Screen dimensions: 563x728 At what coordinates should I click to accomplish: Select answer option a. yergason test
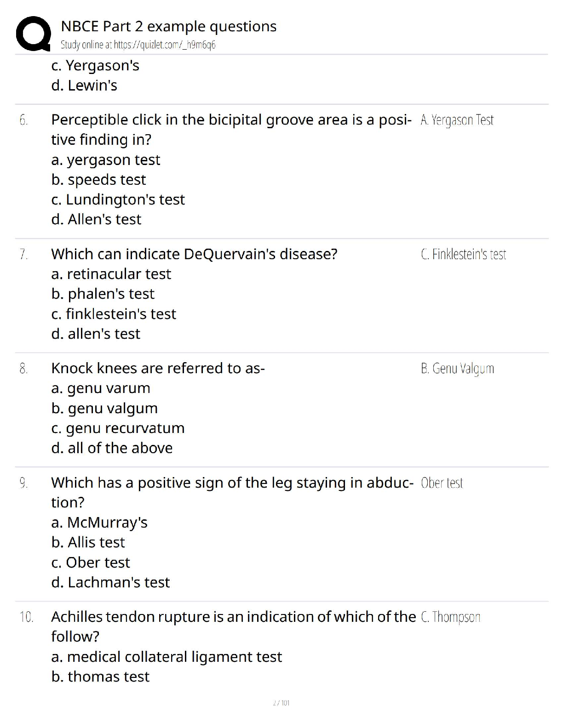[x=105, y=160]
